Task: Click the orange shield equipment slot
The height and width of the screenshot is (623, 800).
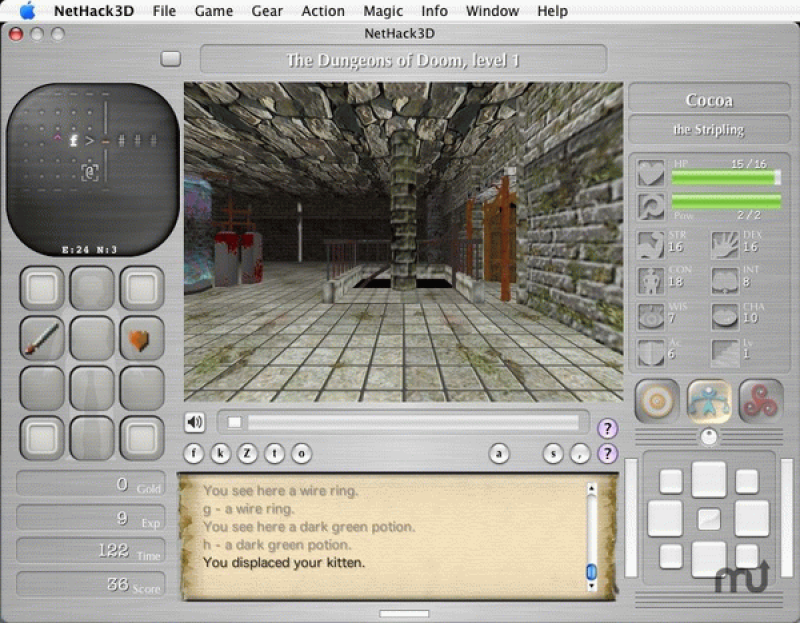Action: coord(141,339)
